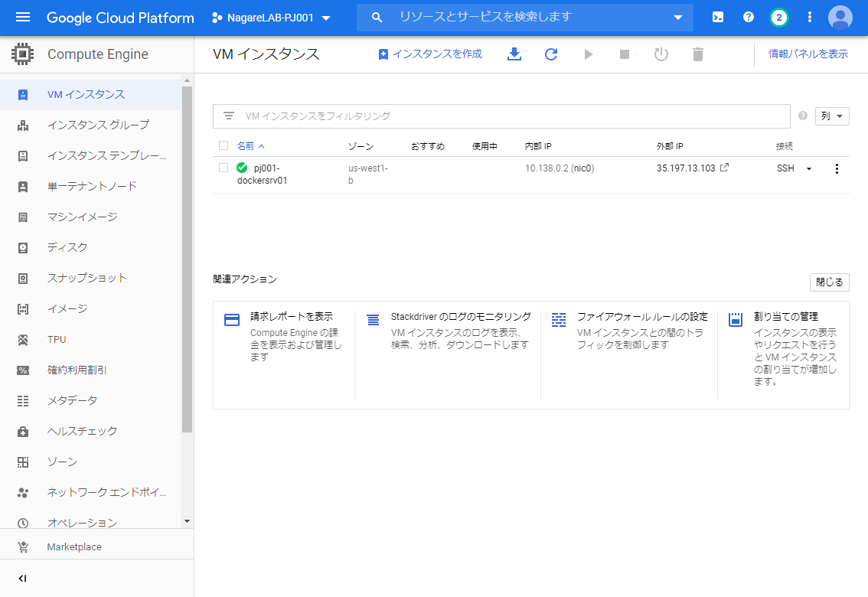This screenshot has height=597, width=868.
Task: Delete the instance with trash icon
Action: point(697,54)
